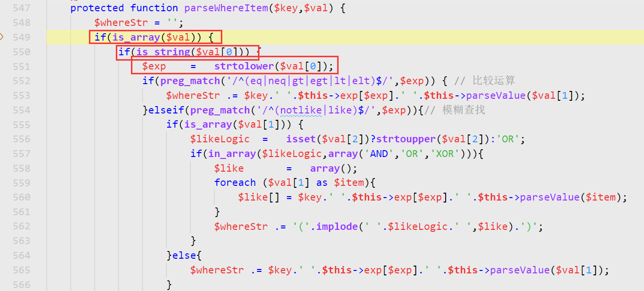Click line number 553 in the gutter
Viewport: 644px width, 291px height.
21,95
